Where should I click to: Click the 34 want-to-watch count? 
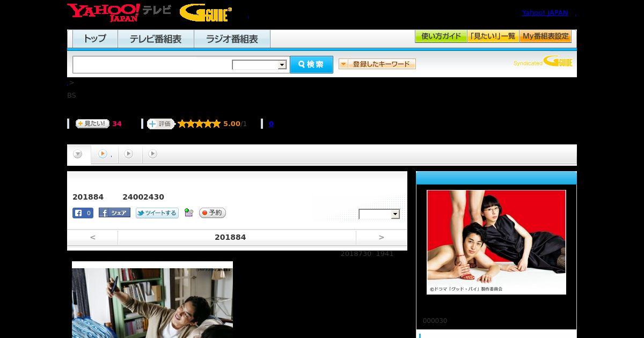point(117,124)
